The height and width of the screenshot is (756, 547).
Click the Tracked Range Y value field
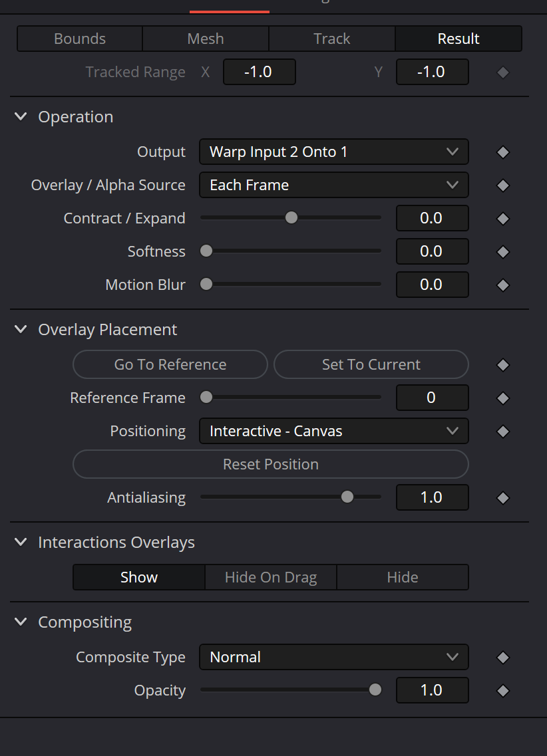click(x=432, y=72)
